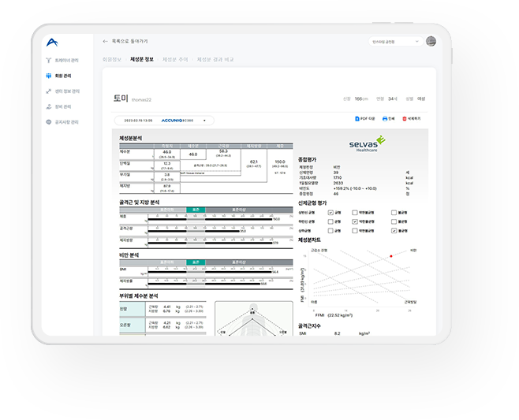
Task: Check 균형 for 상반신 균형 row
Action: [330, 212]
